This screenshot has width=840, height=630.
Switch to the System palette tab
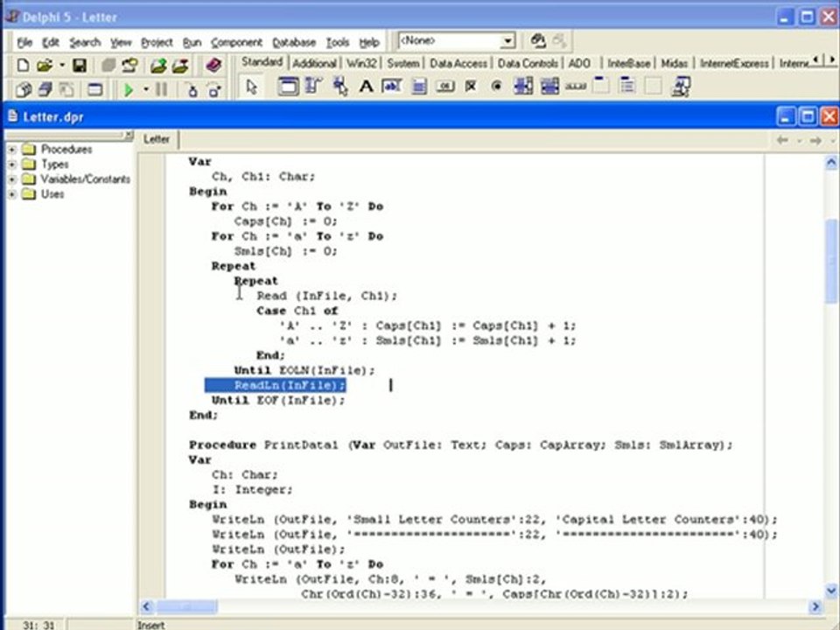tap(403, 63)
